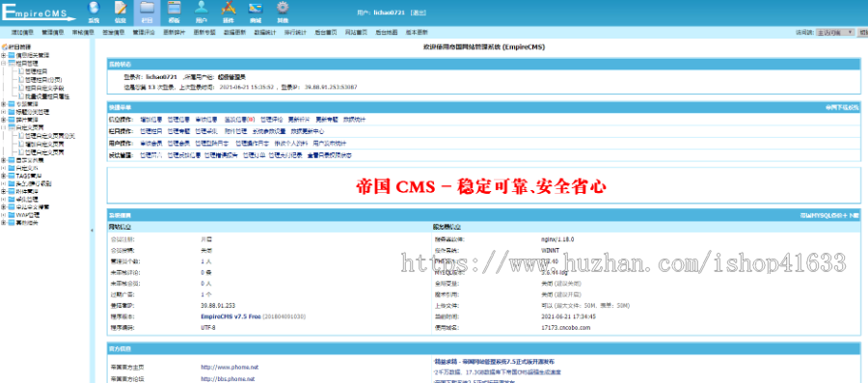Select 后台地图 in the submenu bar

coord(387,33)
